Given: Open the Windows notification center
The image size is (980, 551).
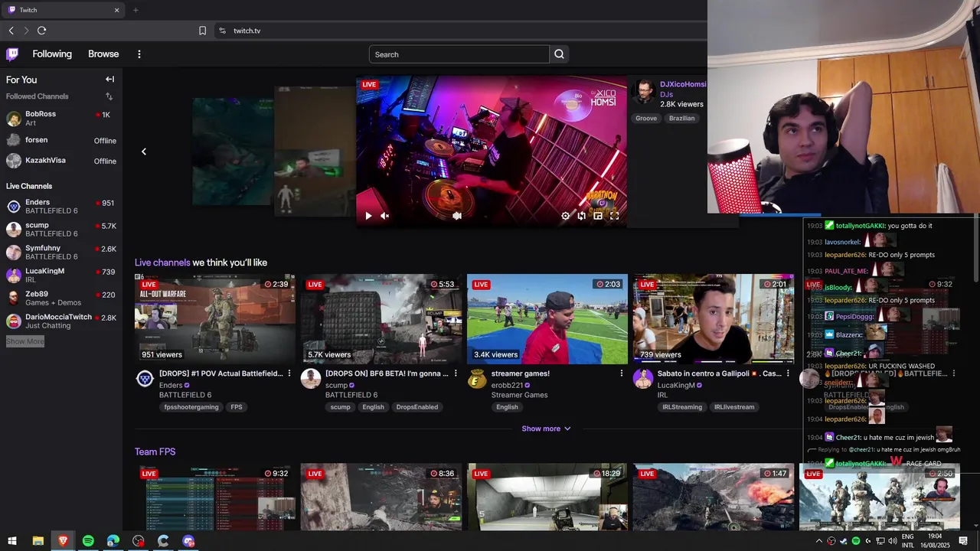Looking at the screenshot, I should coord(964,541).
